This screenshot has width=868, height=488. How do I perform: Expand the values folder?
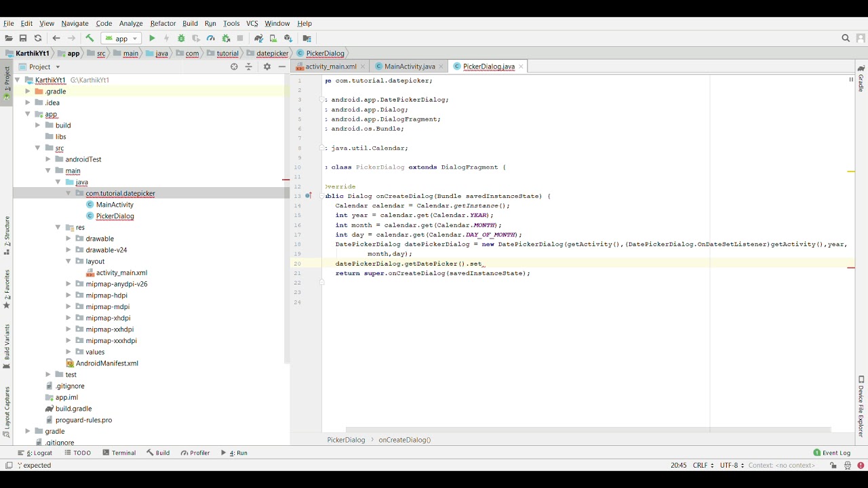[x=68, y=352]
